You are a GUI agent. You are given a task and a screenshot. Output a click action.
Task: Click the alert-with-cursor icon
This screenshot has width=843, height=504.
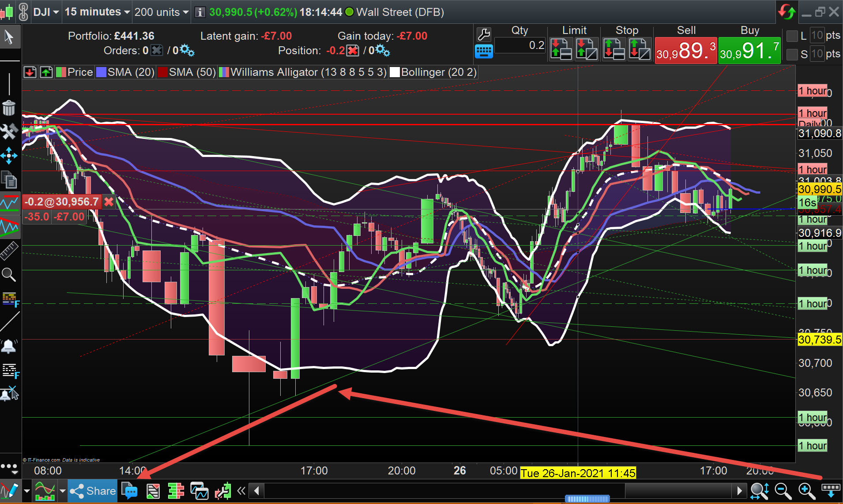click(9, 393)
